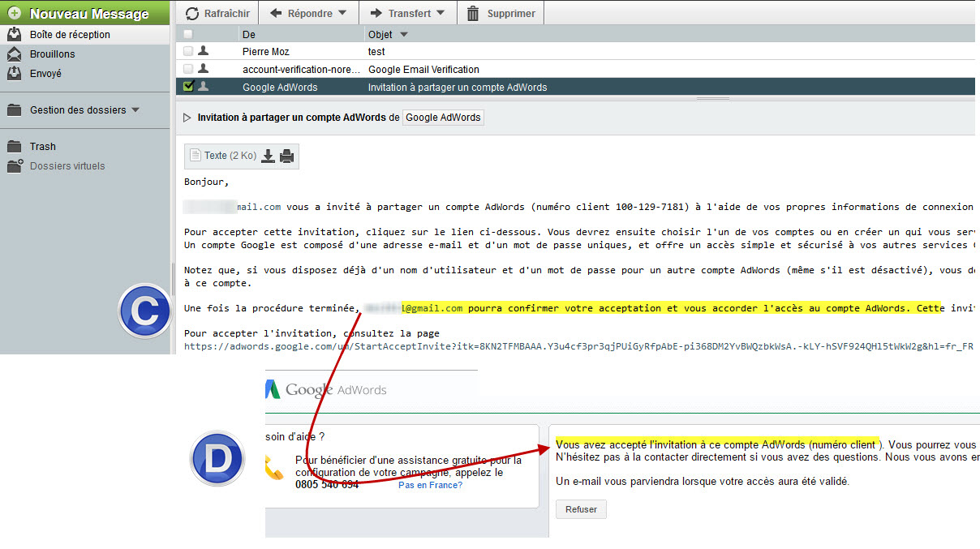Click the person icon on account-verification row

(203, 69)
